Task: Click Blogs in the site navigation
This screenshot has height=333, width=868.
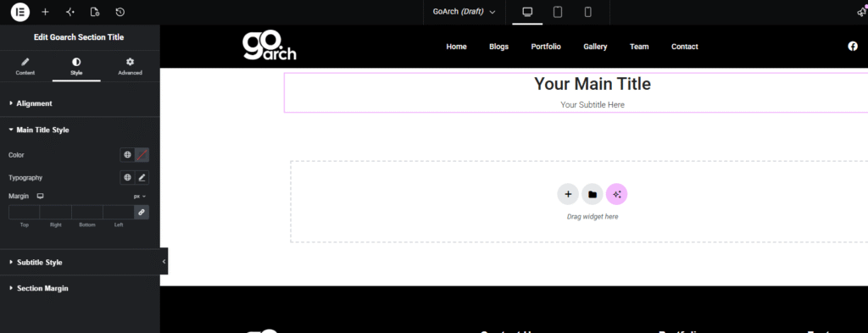Action: click(x=498, y=47)
